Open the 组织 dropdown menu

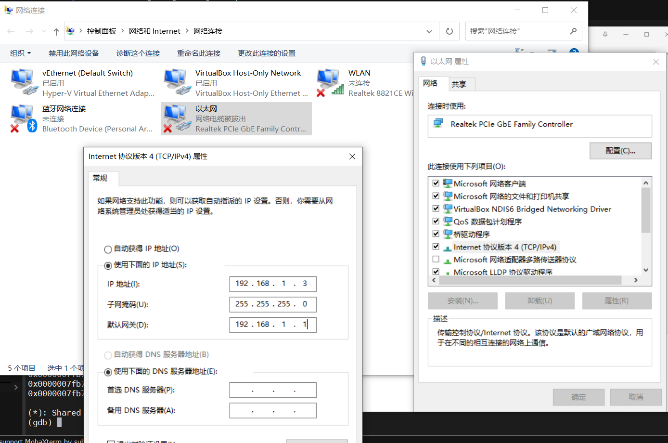click(20, 53)
